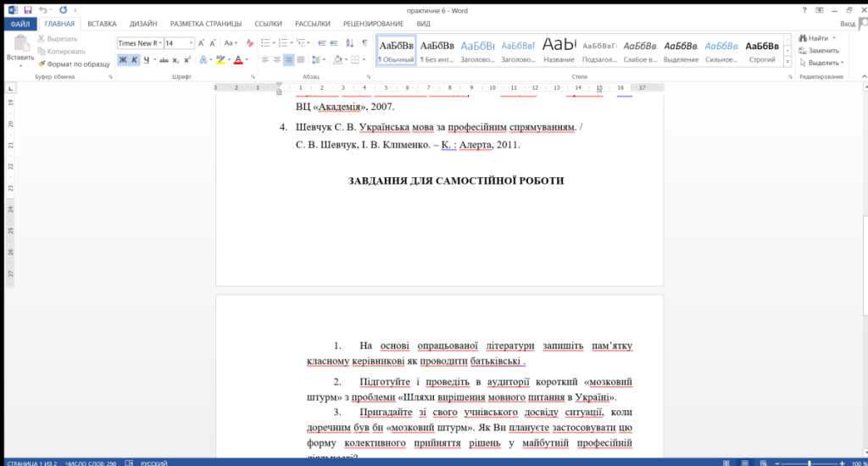The height and width of the screenshot is (466, 868).
Task: Toggle italic К formatting
Action: tap(134, 60)
